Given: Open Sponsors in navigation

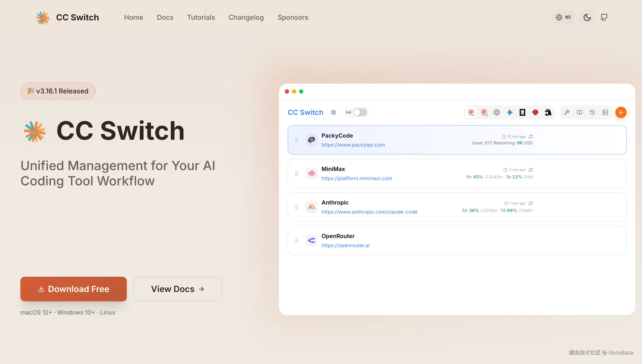Looking at the screenshot, I should pos(293,17).
